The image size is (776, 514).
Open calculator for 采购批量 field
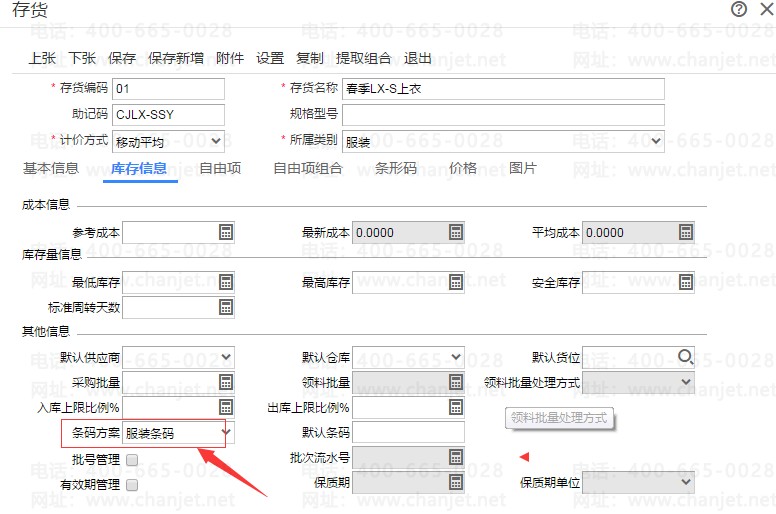(226, 382)
